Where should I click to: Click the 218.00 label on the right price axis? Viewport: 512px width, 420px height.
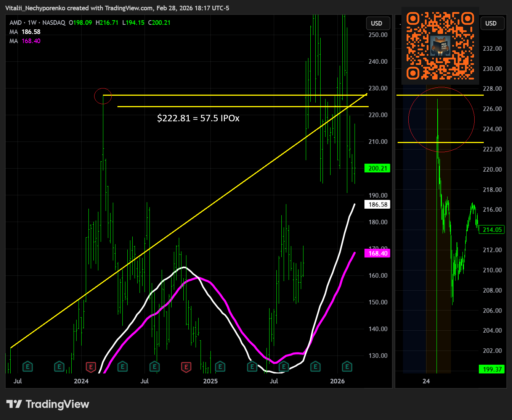pos(492,190)
